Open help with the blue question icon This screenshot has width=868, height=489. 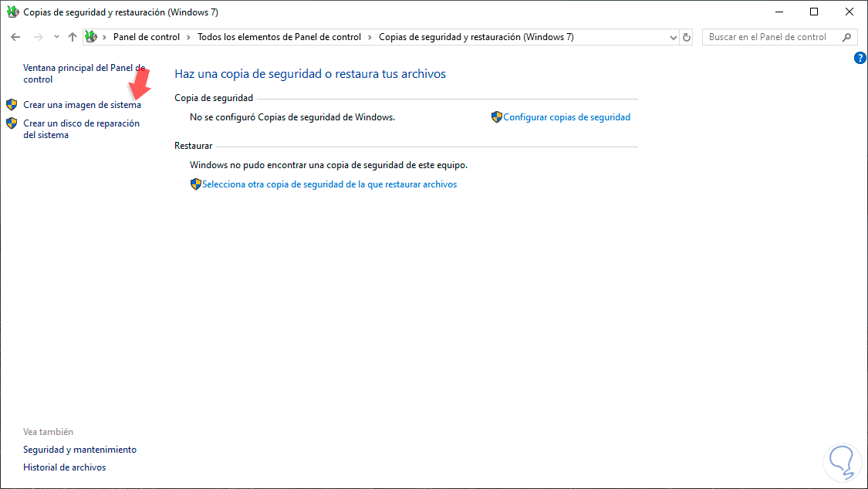click(x=860, y=58)
